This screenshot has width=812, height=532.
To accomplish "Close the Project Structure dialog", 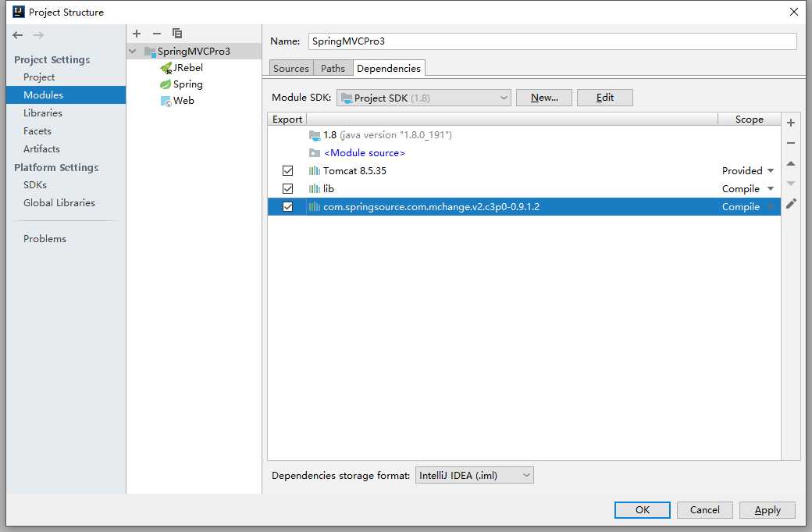I will click(794, 12).
